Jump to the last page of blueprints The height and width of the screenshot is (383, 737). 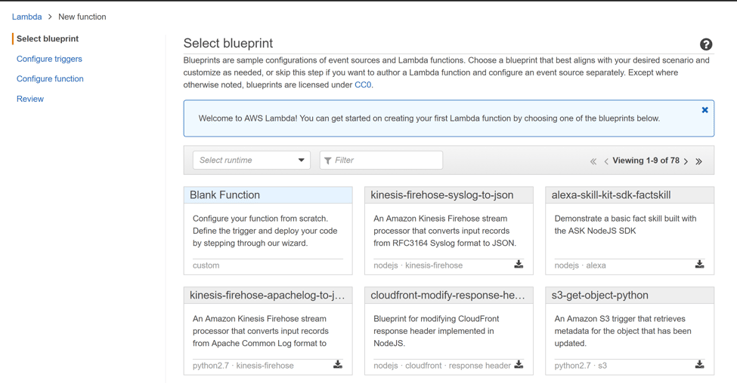(x=699, y=162)
